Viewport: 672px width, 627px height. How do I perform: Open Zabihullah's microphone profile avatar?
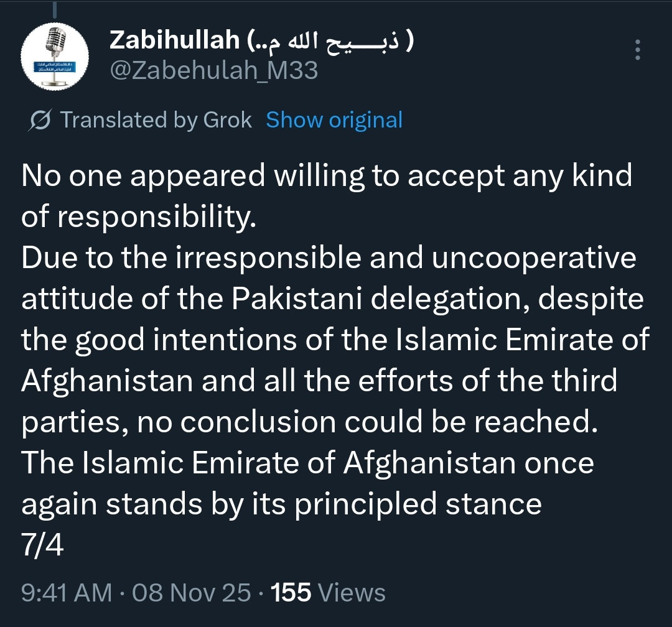point(55,56)
